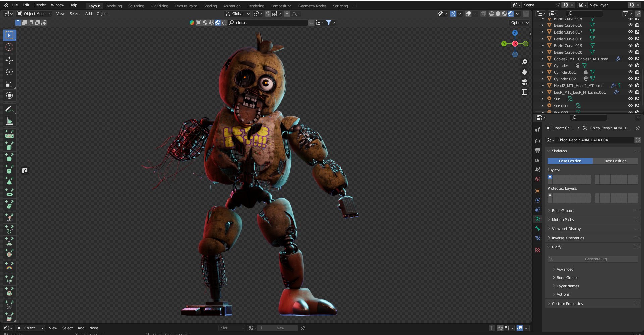Screen dimensions: 644x335
Task: Switch to wireframe viewport shading
Action: point(492,14)
